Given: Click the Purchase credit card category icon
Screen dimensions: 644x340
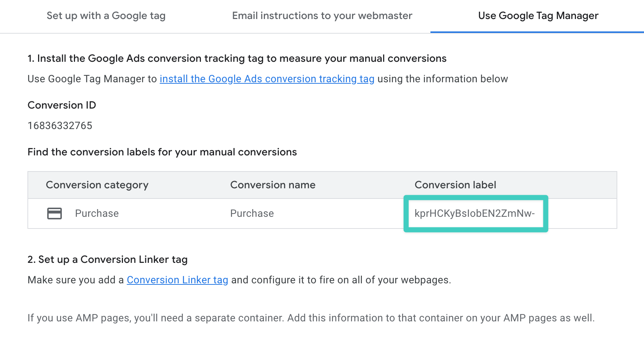Looking at the screenshot, I should [x=53, y=213].
